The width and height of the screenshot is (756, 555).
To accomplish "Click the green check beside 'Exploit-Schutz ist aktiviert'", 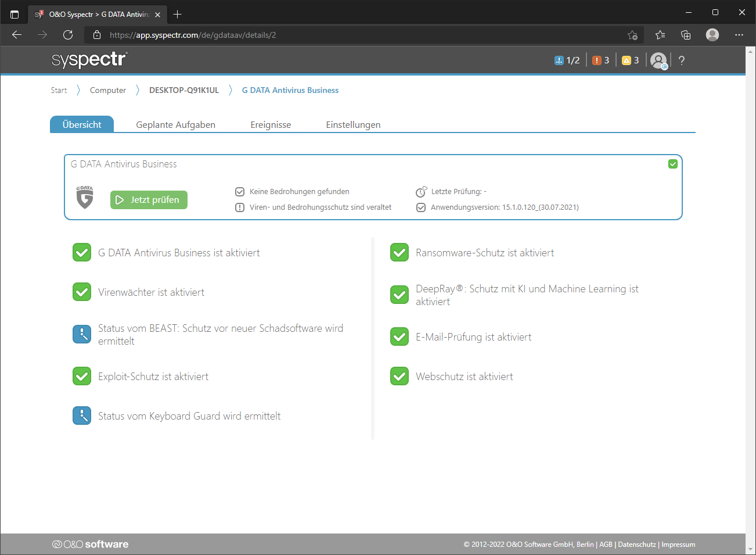I will pyautogui.click(x=82, y=377).
